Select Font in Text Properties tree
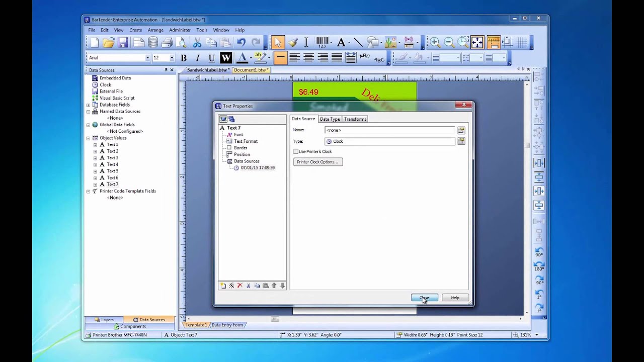644x362 pixels. (238, 135)
